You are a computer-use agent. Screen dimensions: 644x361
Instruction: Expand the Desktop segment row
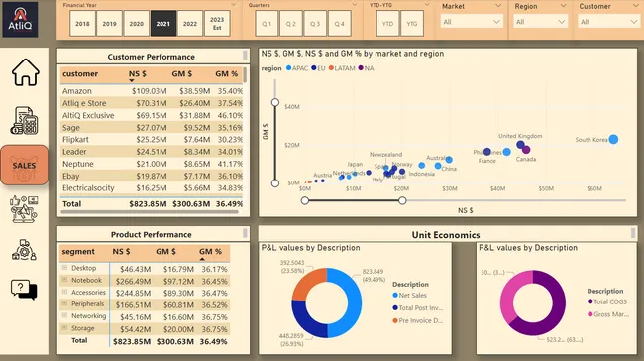[x=64, y=267]
